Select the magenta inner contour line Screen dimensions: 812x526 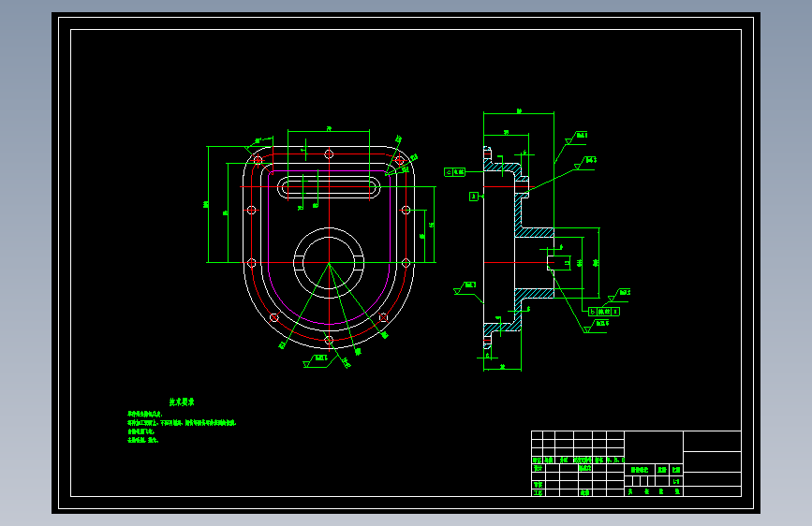tap(329, 247)
